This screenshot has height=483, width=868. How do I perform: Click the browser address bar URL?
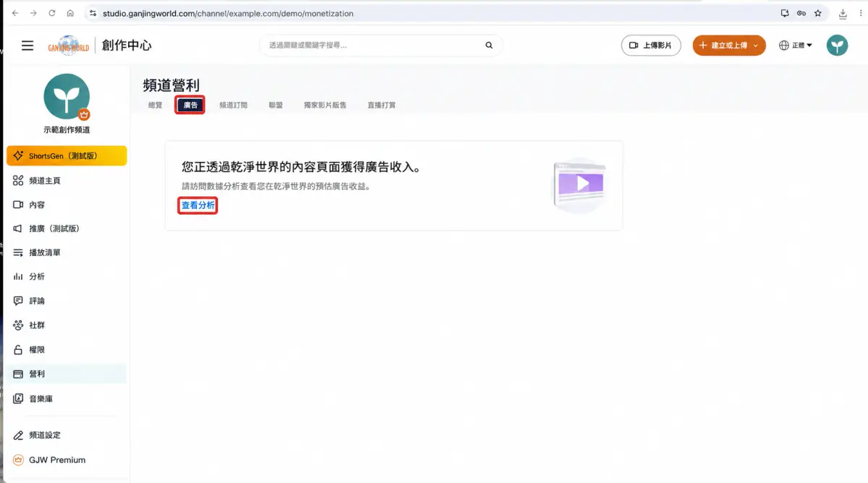229,13
